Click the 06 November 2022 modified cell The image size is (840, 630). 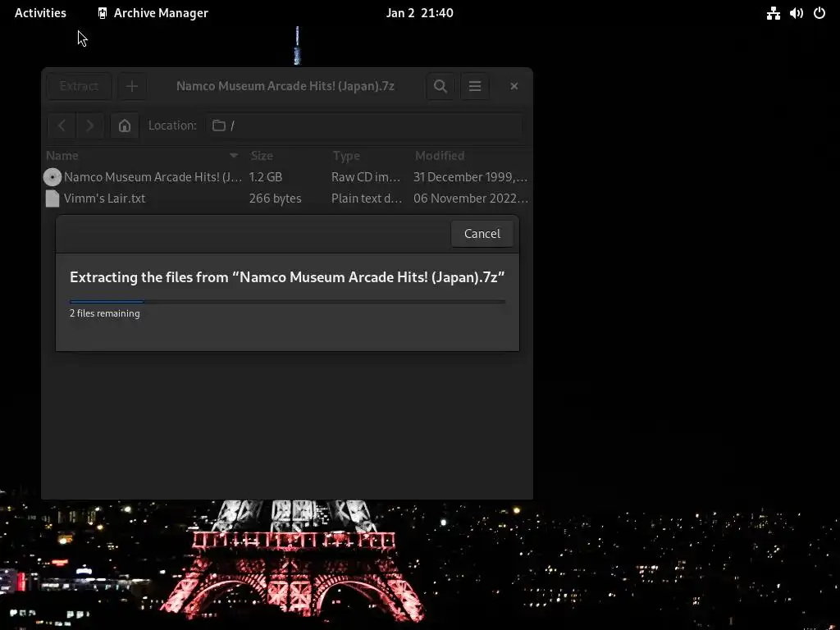[471, 199]
